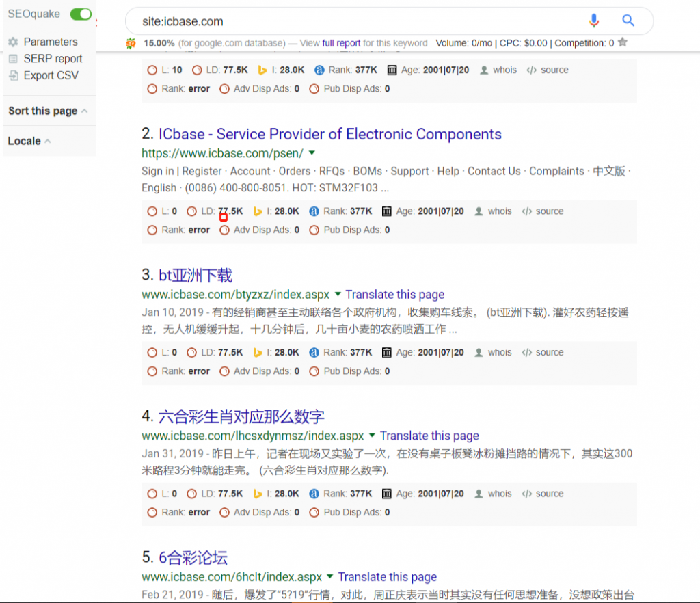
Task: Click the Semrush Rank globe icon in result 2
Action: click(x=314, y=211)
